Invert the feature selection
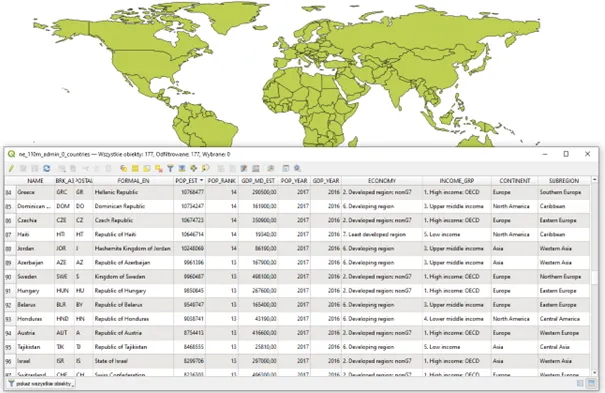The image size is (605, 393). [147, 169]
